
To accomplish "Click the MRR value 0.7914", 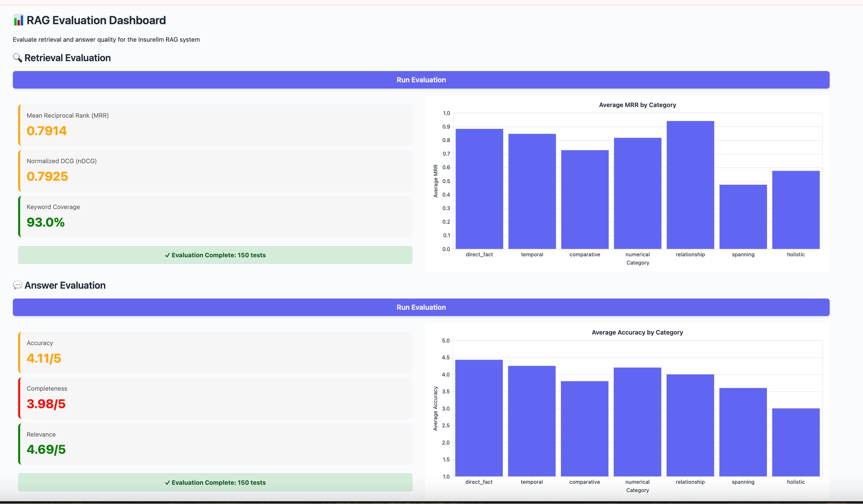I will (x=47, y=131).
